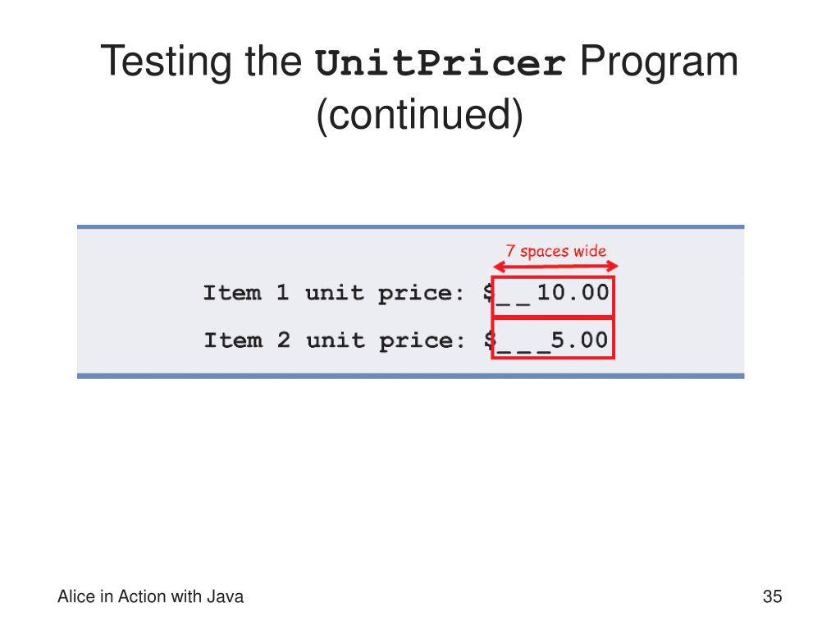Screen dimensions: 840x630
Task: Click the dollar sign before 5.00
Action: click(x=488, y=340)
